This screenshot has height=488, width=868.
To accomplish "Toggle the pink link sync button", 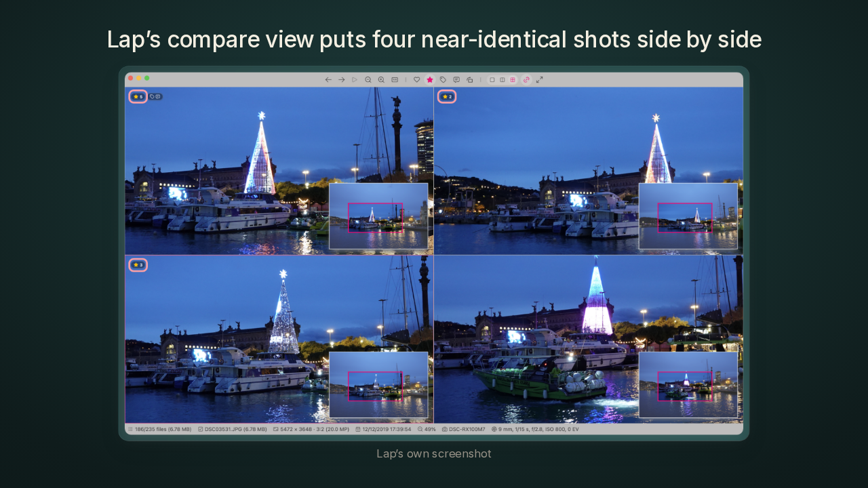I will point(526,79).
